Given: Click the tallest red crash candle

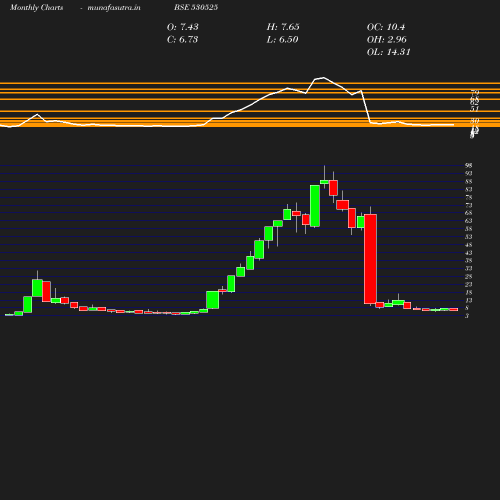Looking at the screenshot, I should pos(370,259).
